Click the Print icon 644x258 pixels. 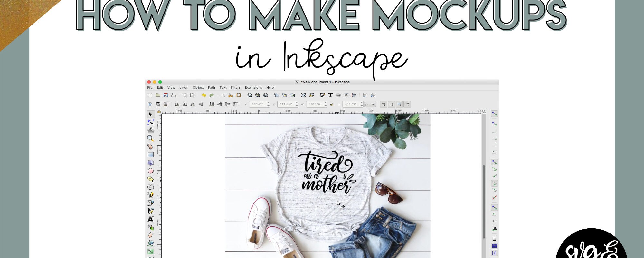pos(174,95)
